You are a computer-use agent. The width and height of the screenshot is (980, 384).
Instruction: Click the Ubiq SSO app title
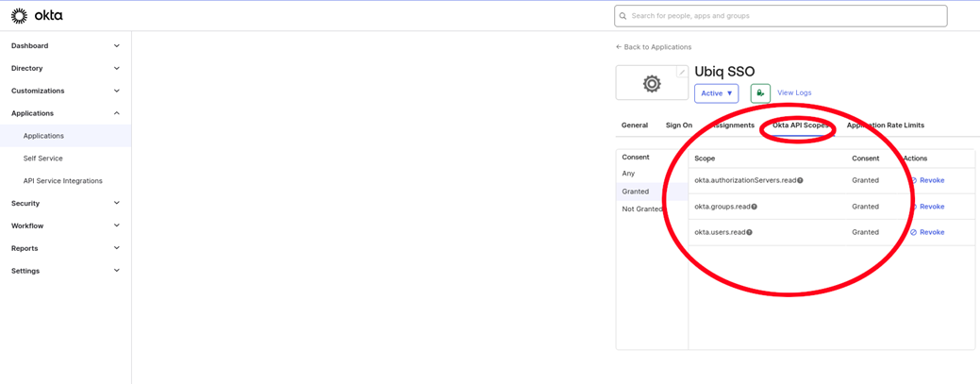724,72
